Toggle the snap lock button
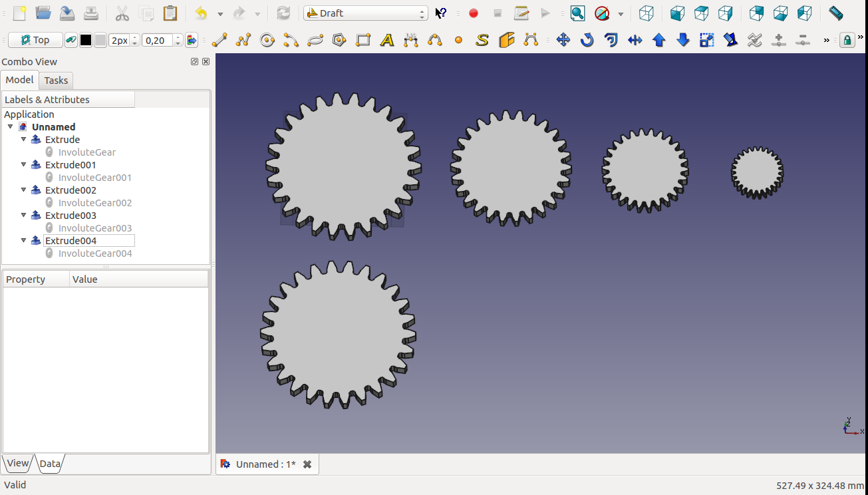This screenshot has width=868, height=495. point(847,41)
